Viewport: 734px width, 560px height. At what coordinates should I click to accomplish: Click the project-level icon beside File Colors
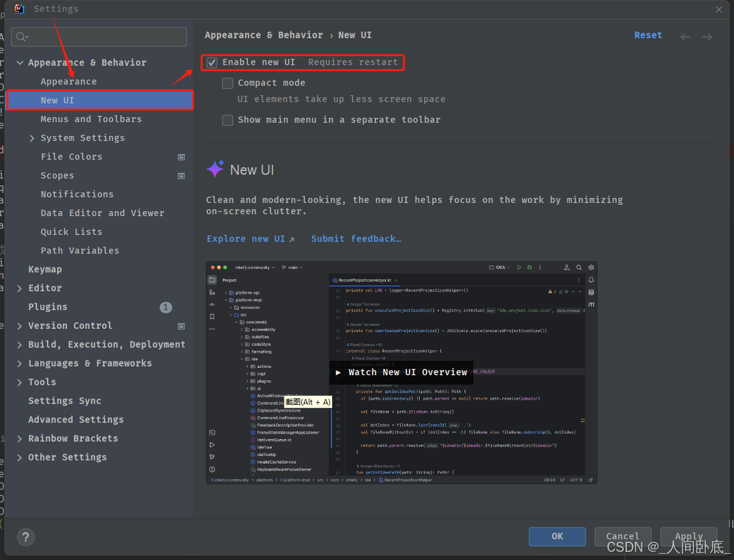coord(181,157)
